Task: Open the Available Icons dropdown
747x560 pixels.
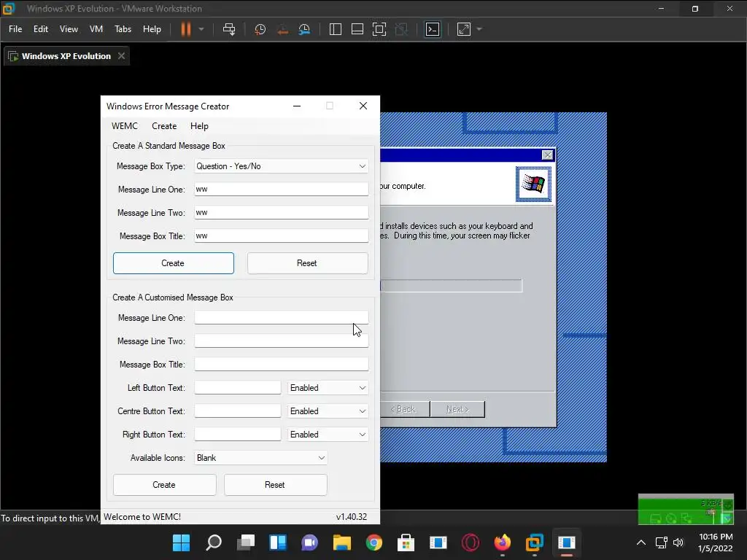Action: (260, 458)
